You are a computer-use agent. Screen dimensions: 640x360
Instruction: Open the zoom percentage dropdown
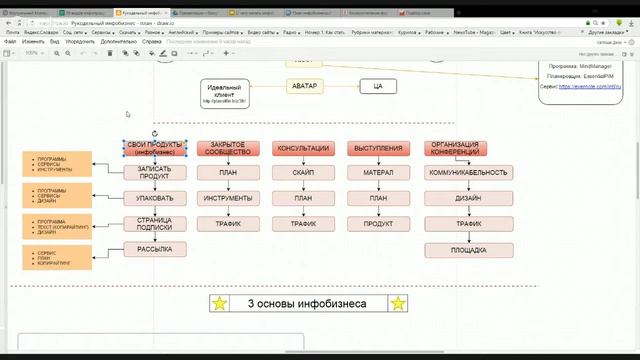[34, 53]
